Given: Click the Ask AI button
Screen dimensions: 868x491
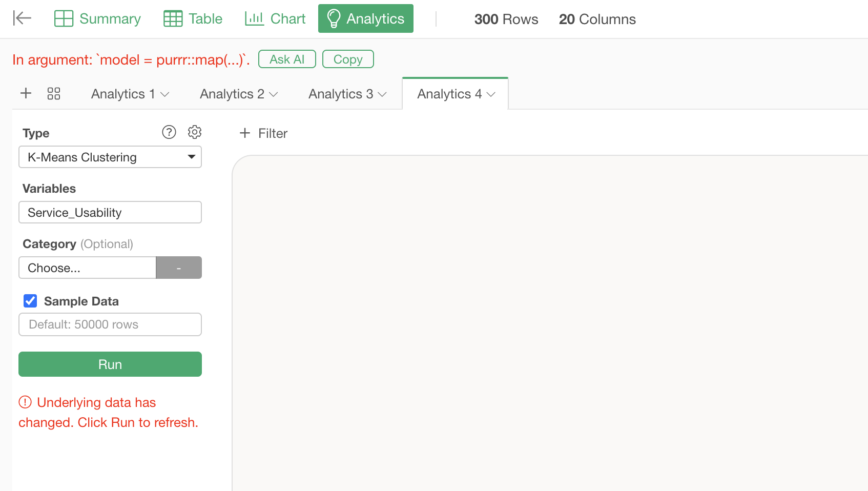Looking at the screenshot, I should point(287,59).
